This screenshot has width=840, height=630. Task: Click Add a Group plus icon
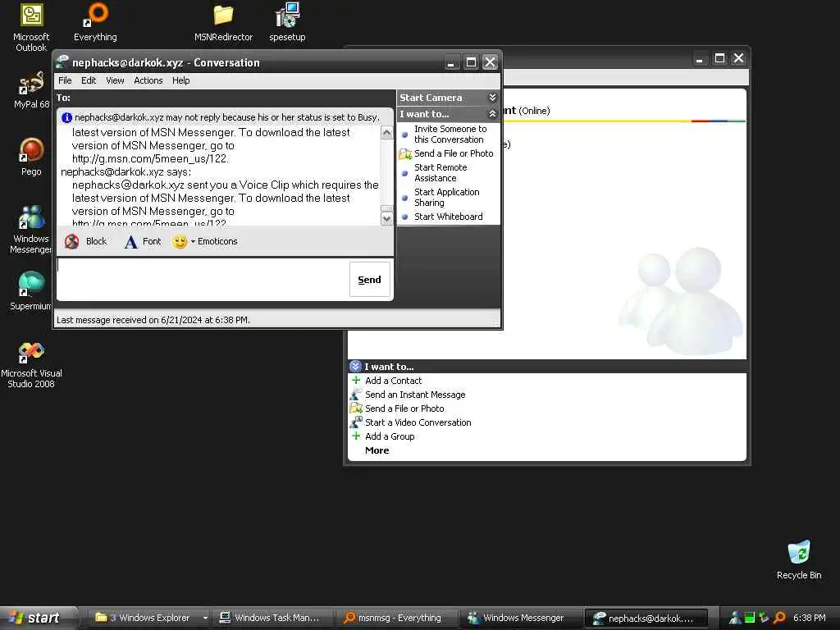click(356, 436)
